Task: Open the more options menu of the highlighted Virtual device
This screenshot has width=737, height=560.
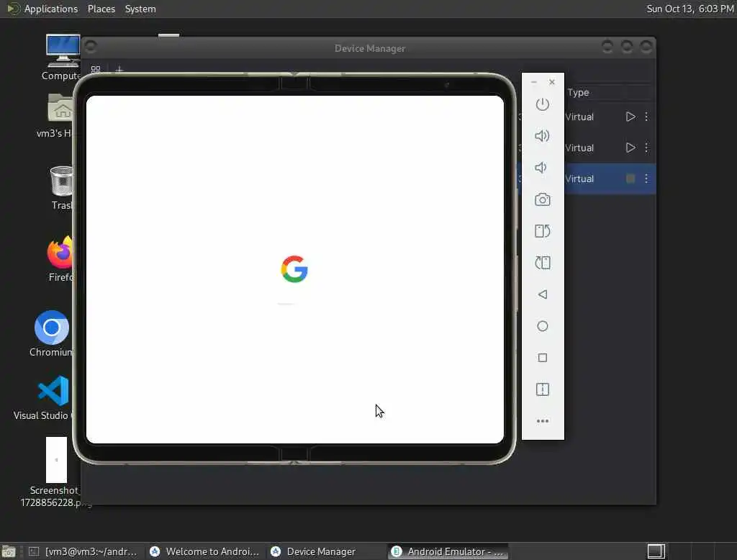Action: [646, 179]
